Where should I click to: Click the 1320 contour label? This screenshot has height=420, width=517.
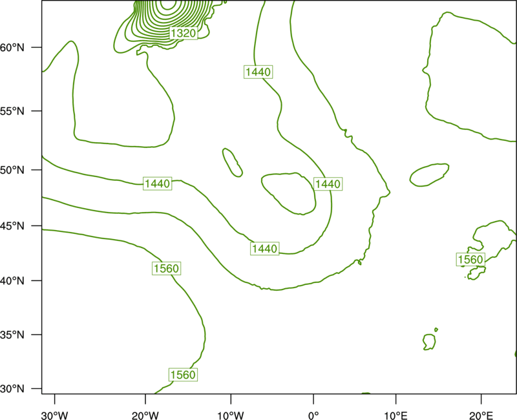click(x=184, y=33)
